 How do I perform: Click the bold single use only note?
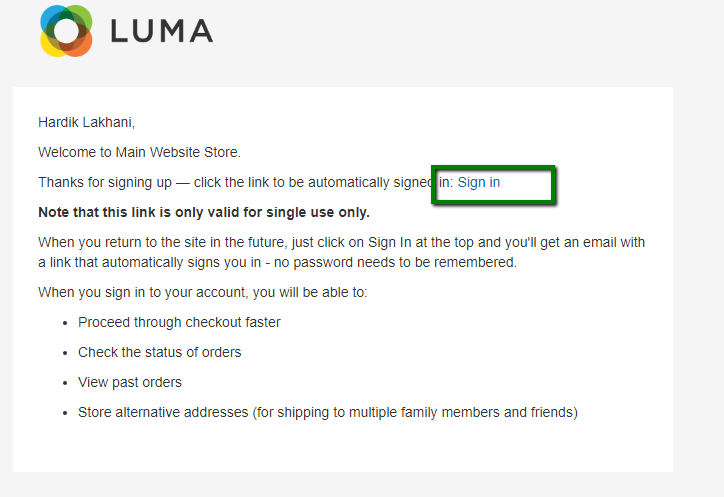[204, 212]
